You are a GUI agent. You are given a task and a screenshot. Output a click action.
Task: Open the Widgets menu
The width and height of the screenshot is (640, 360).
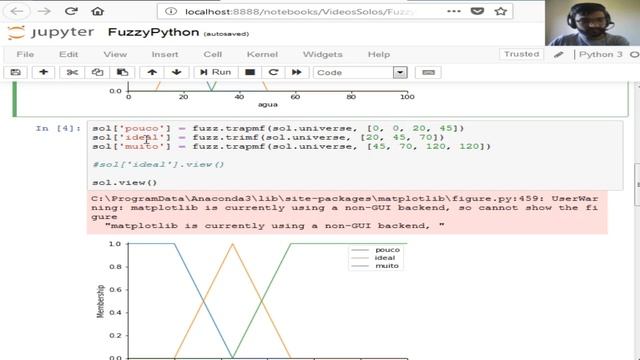pos(322,54)
